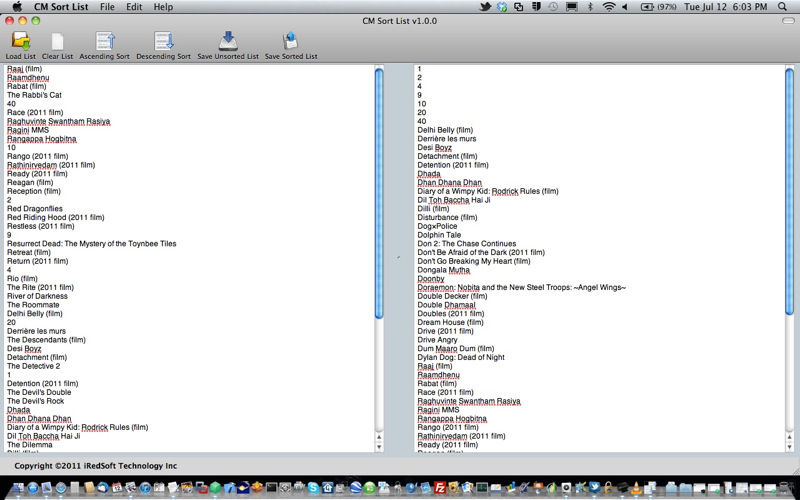
Task: Click 'Dog×Police' in sorted list
Action: [x=437, y=226]
